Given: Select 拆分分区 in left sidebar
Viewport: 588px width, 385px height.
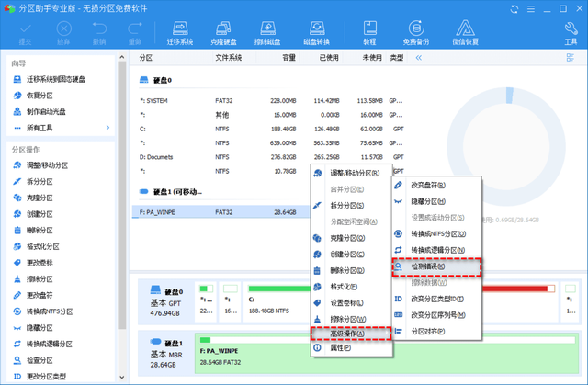Looking at the screenshot, I should [x=40, y=181].
